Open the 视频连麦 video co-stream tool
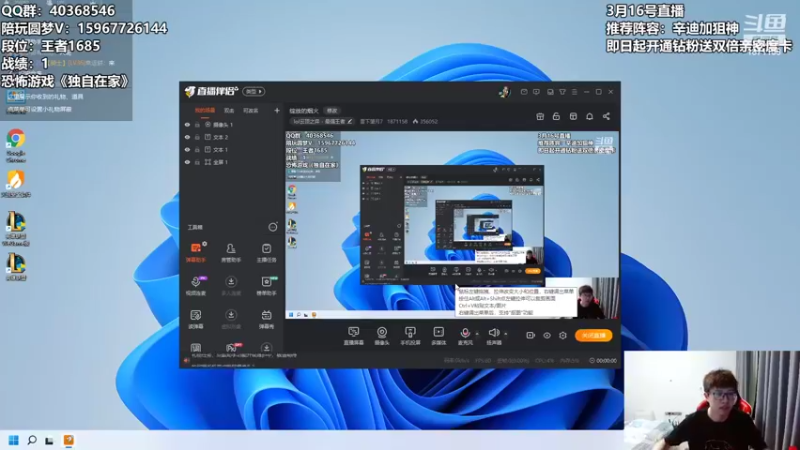The image size is (800, 450). 195,286
